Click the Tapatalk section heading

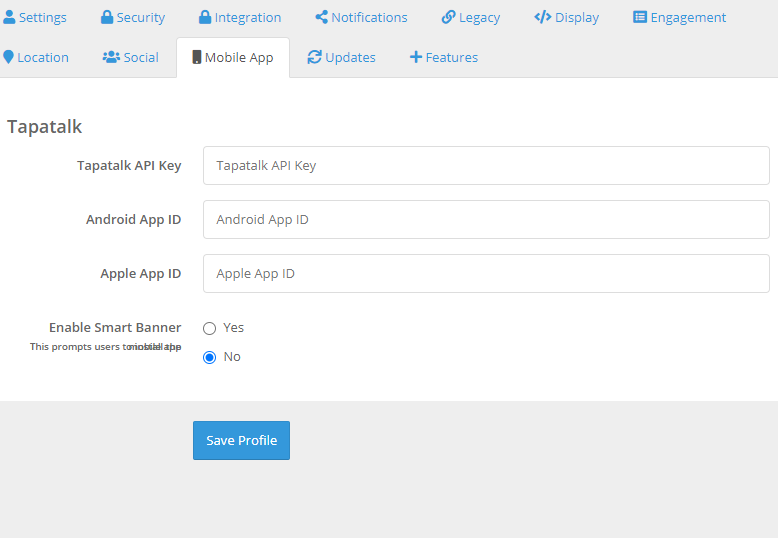pos(44,127)
